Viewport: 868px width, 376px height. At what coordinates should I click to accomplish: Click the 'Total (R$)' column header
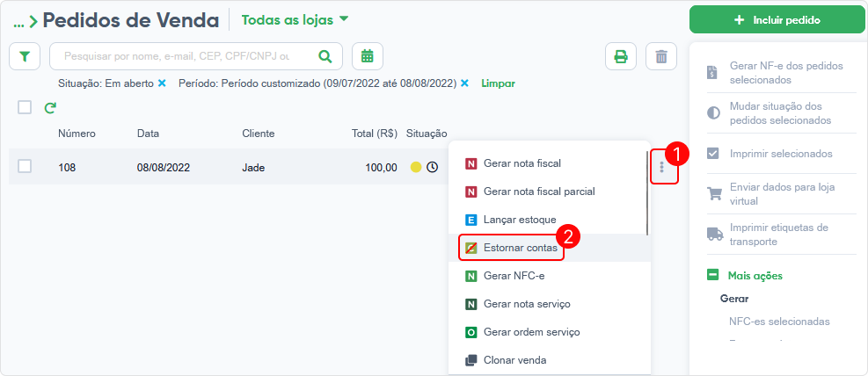375,134
